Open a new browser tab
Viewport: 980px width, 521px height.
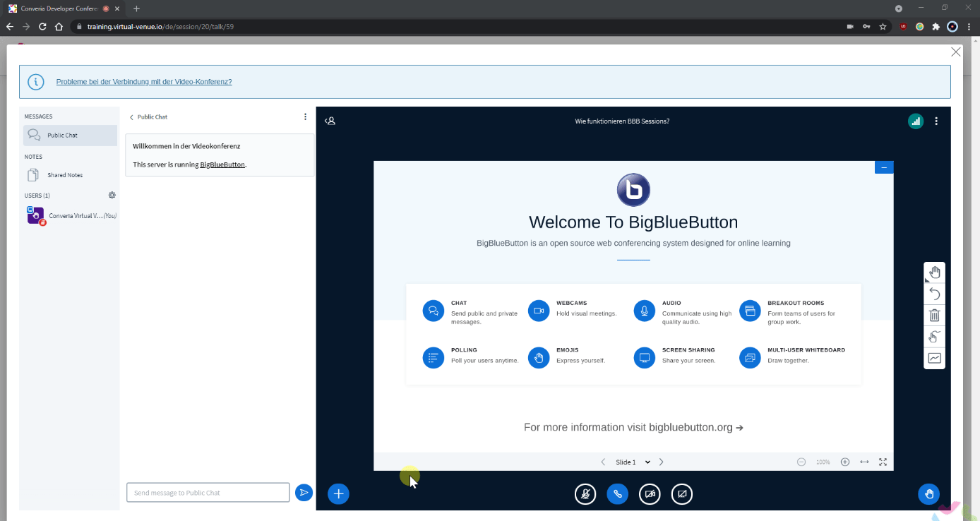coord(136,8)
